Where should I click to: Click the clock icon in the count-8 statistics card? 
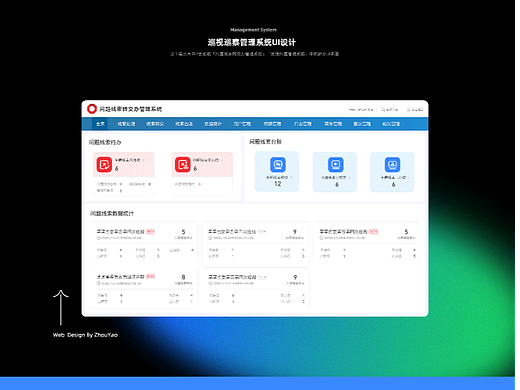pos(99,283)
